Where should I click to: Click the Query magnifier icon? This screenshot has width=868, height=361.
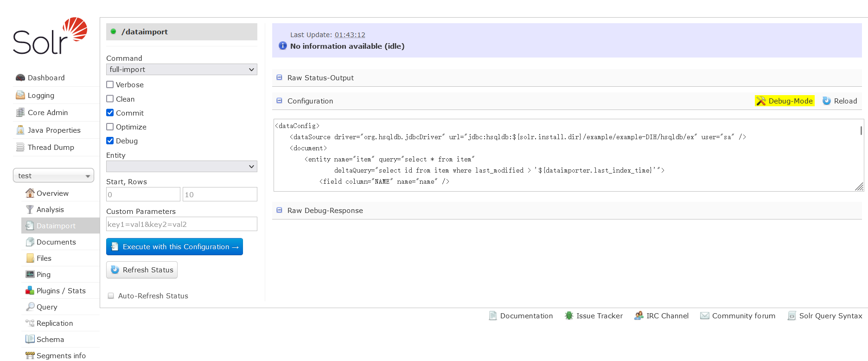coord(30,307)
